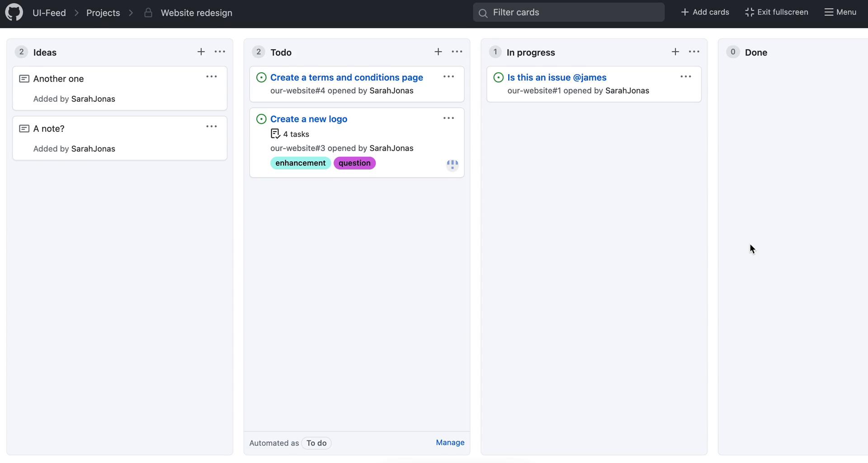Click In progress card count badge

pyautogui.click(x=495, y=52)
